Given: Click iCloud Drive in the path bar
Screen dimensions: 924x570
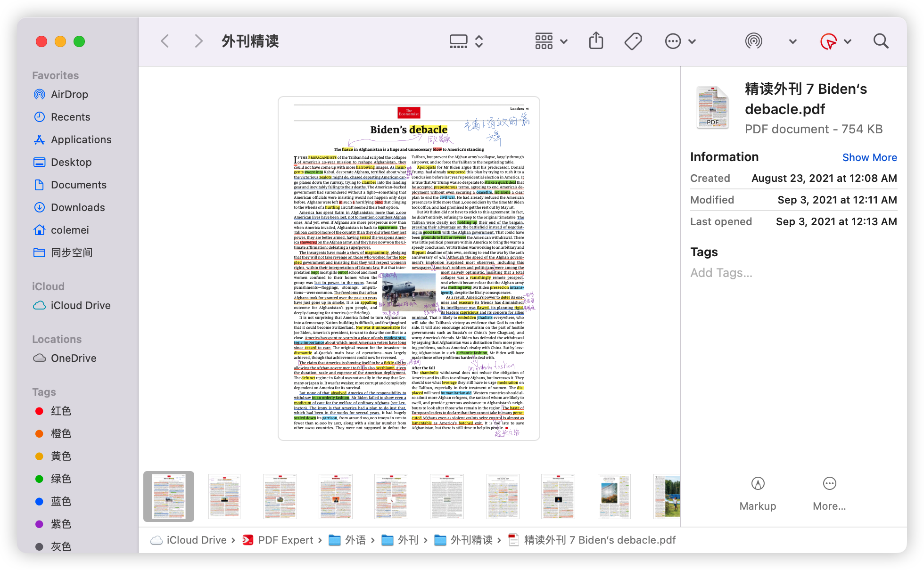Looking at the screenshot, I should tap(188, 540).
